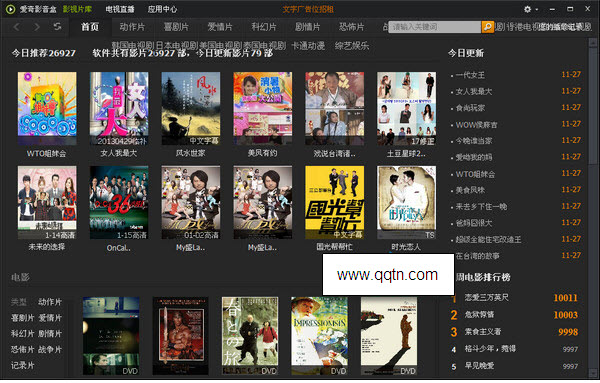Switch to the 影视片库 tab
The image size is (600, 383).
click(77, 9)
